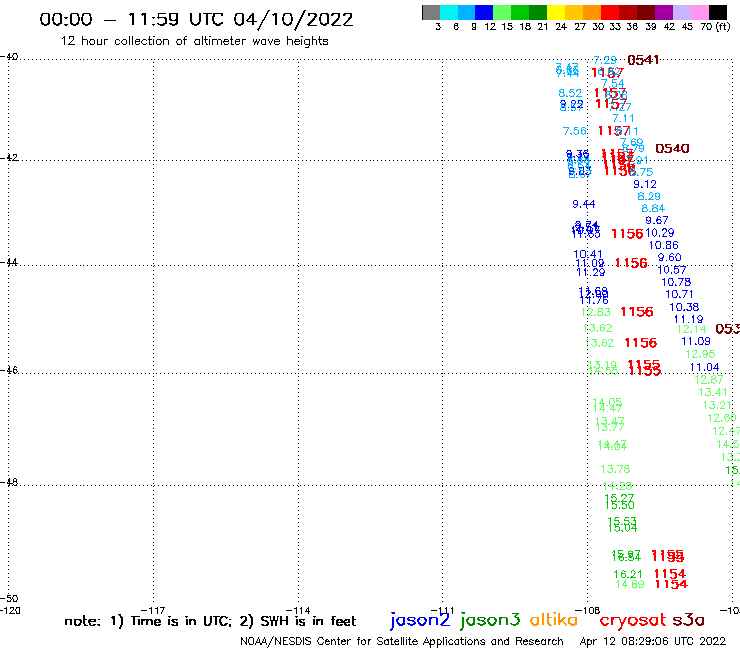The height and width of the screenshot is (650, 740).
Task: Click the yellow swatch in the color scale
Action: point(556,12)
